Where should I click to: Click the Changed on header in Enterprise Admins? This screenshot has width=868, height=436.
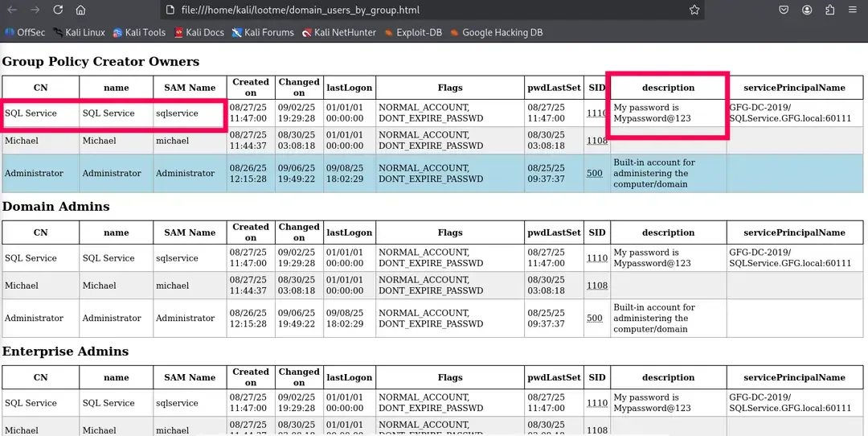point(299,378)
